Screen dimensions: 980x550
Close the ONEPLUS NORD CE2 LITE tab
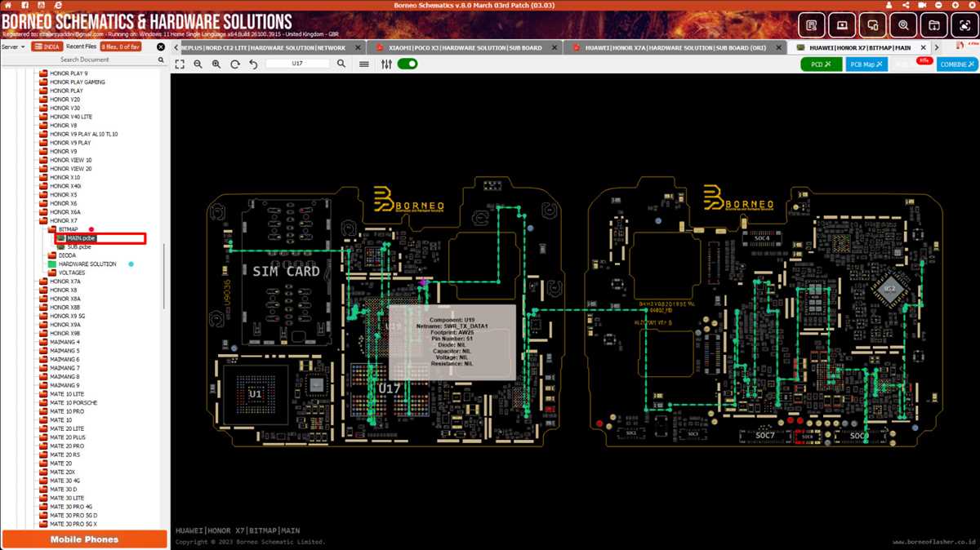[x=359, y=47]
